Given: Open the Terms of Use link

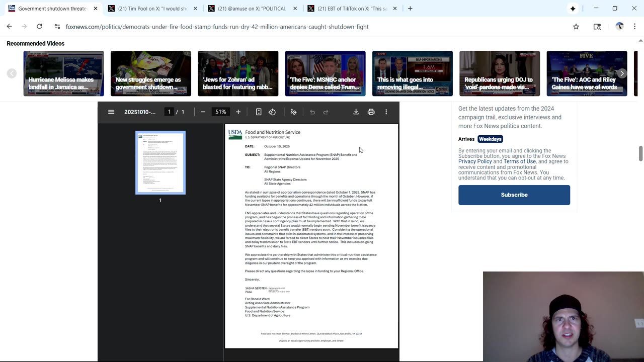Looking at the screenshot, I should tap(520, 161).
